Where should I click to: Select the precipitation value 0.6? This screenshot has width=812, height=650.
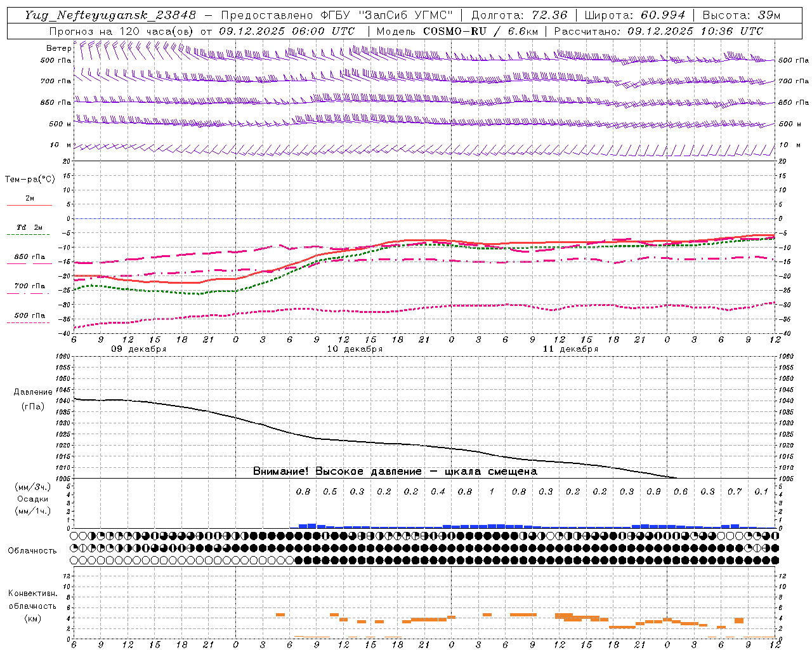(681, 491)
